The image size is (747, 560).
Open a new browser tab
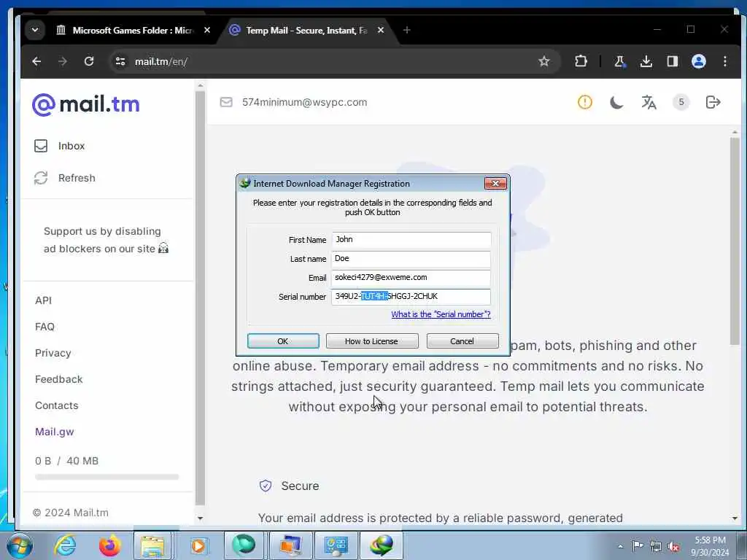406,30
